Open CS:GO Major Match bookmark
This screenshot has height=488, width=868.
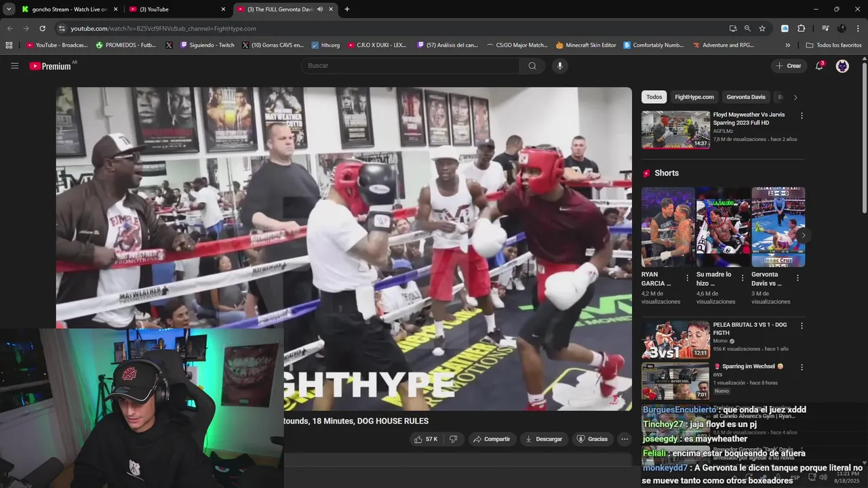[517, 45]
